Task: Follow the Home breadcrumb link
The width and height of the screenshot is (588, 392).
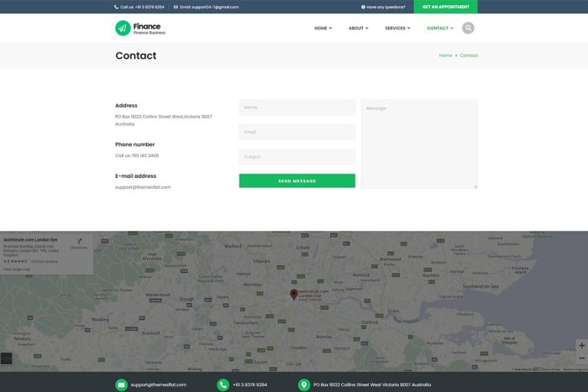Action: pos(445,55)
